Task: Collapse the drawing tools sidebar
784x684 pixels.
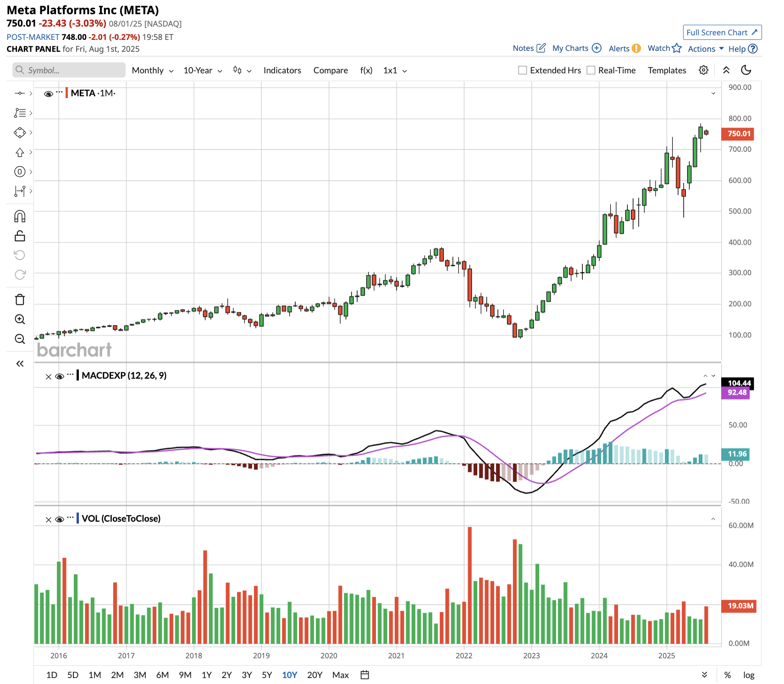Action: (x=20, y=364)
